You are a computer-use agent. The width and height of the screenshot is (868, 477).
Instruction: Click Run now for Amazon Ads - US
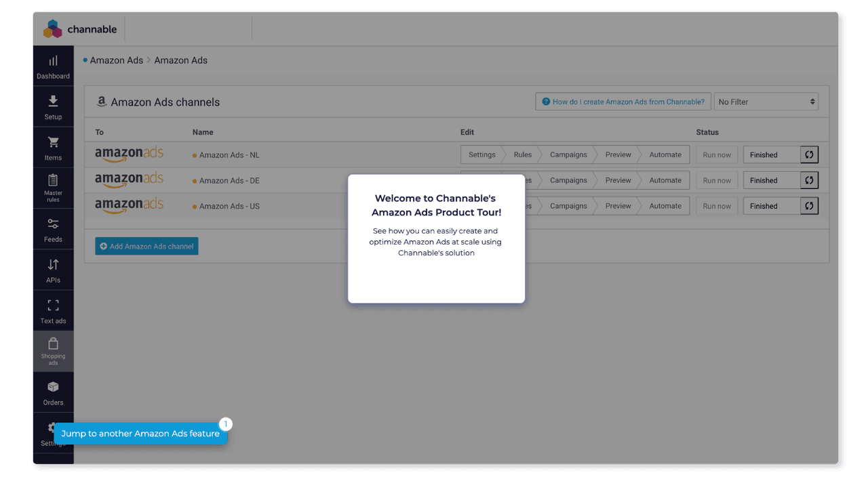(717, 206)
